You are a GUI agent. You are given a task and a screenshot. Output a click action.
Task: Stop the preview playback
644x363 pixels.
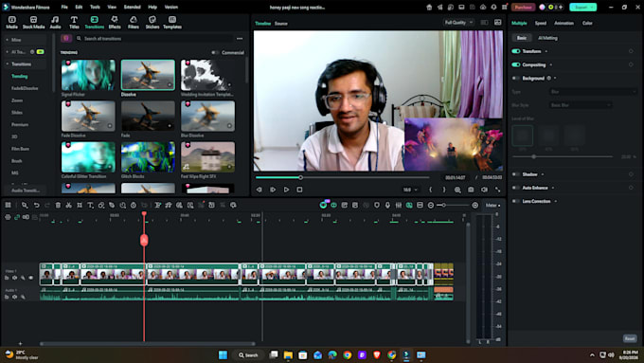point(299,190)
